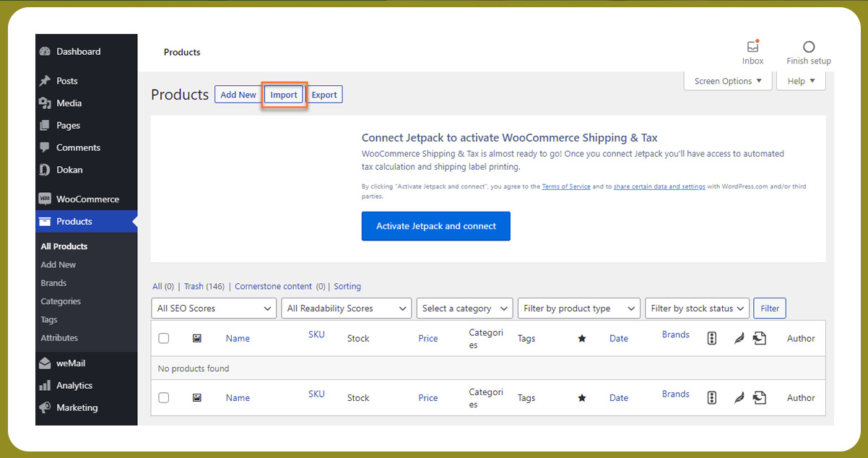Screen dimensions: 868x458
Task: Sort by Name in the table footer
Action: [x=238, y=397]
